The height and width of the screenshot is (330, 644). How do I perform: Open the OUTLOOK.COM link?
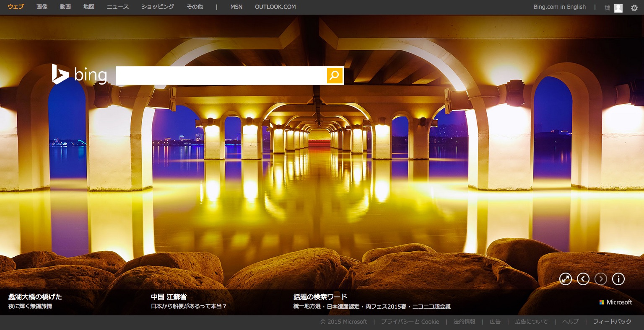[275, 7]
